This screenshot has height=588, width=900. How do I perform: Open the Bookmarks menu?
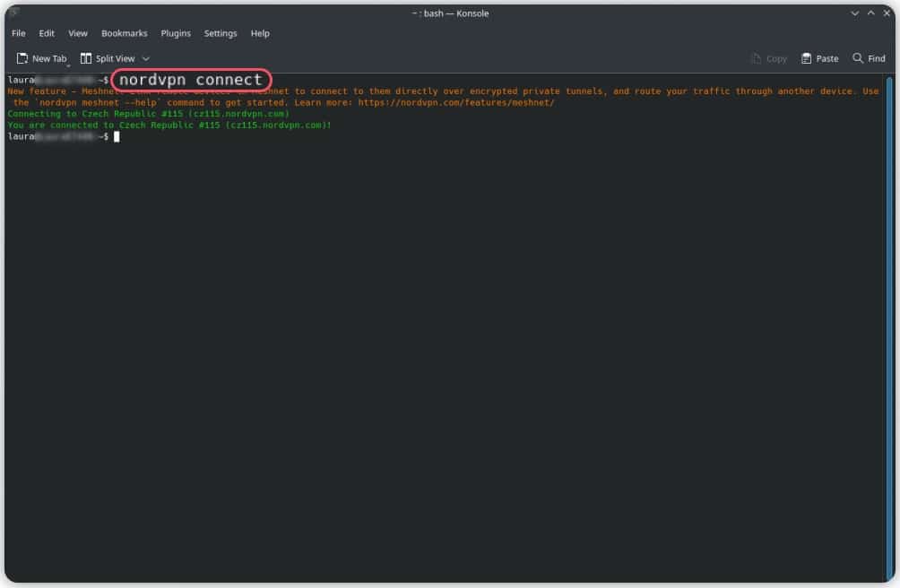tap(124, 33)
